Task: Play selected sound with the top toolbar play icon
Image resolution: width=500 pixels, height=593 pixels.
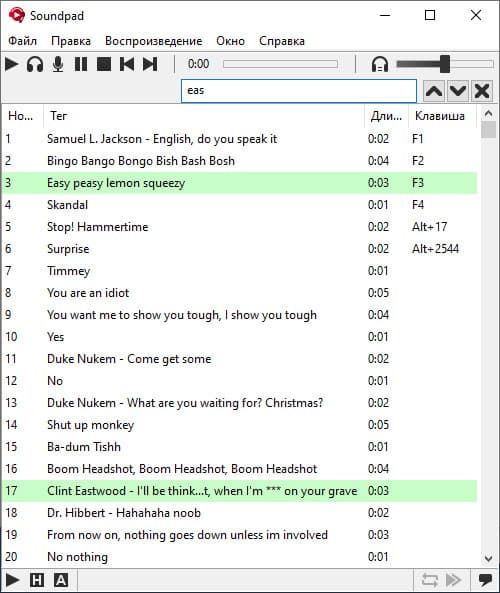Action: (x=12, y=64)
